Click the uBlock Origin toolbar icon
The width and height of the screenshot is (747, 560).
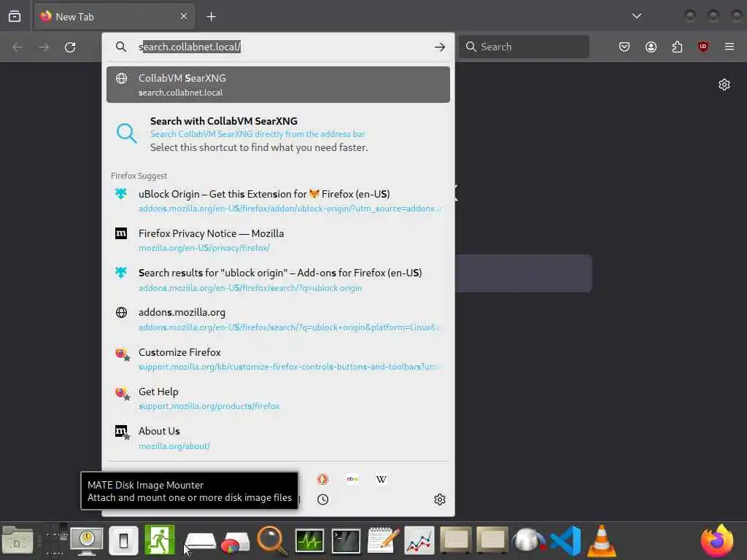click(703, 47)
